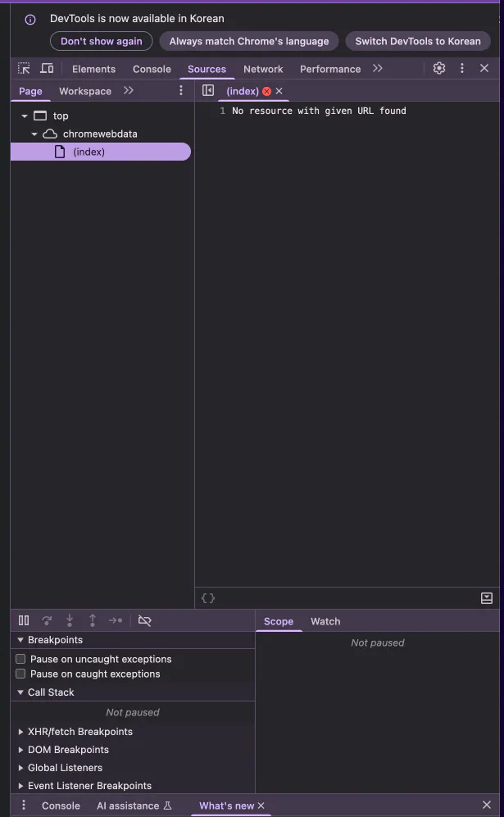
Task: Open the DevTools customize three-dot menu
Action: click(x=461, y=68)
